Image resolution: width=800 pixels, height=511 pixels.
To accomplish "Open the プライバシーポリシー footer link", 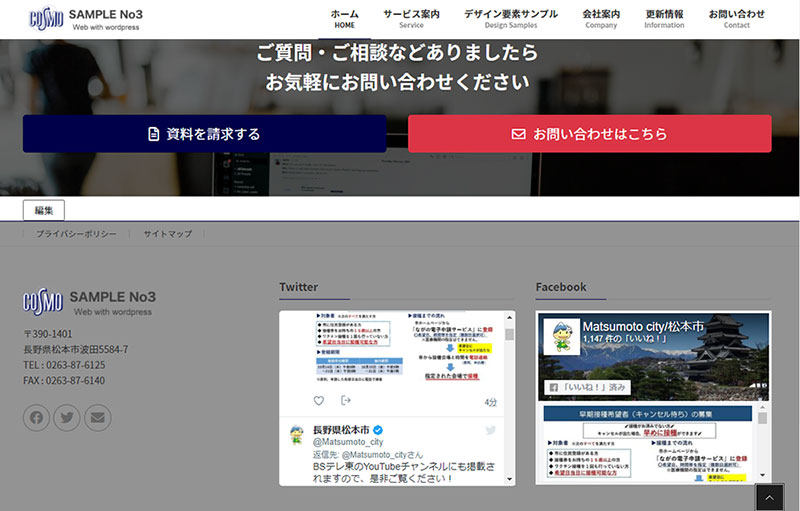I will click(76, 233).
